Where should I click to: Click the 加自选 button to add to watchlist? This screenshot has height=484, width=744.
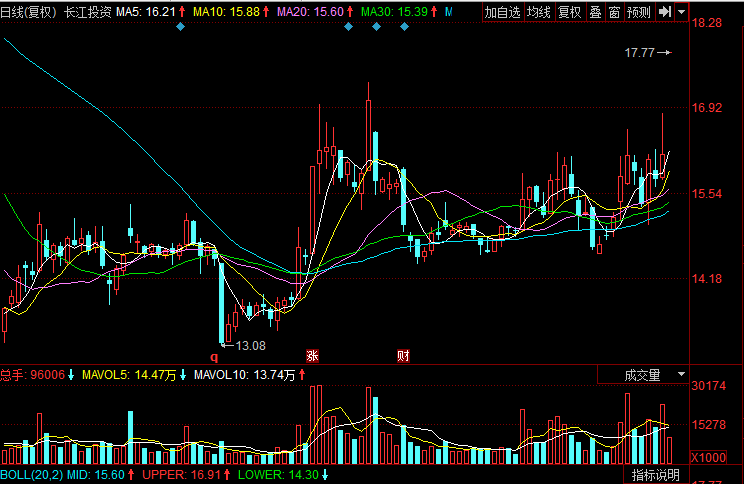[503, 12]
